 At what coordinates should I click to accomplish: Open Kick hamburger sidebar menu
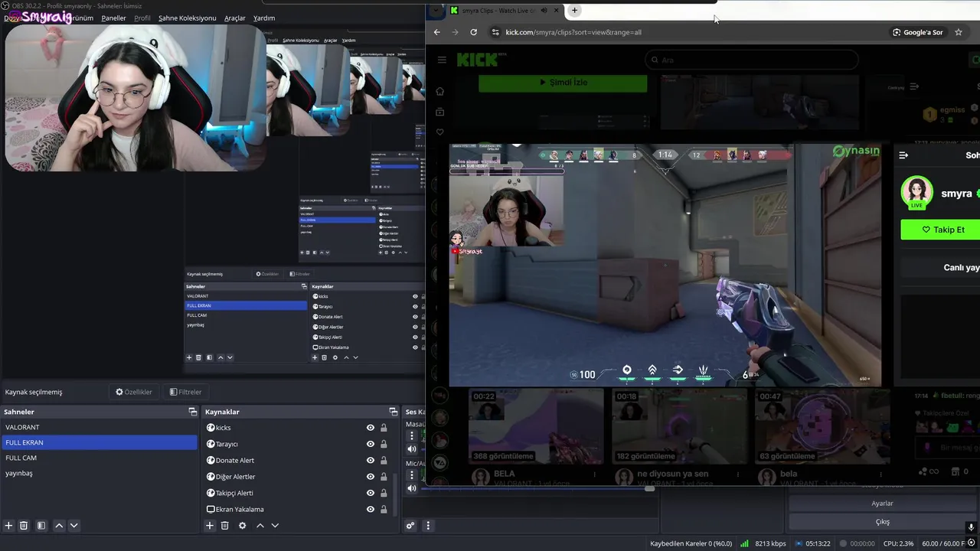point(442,60)
